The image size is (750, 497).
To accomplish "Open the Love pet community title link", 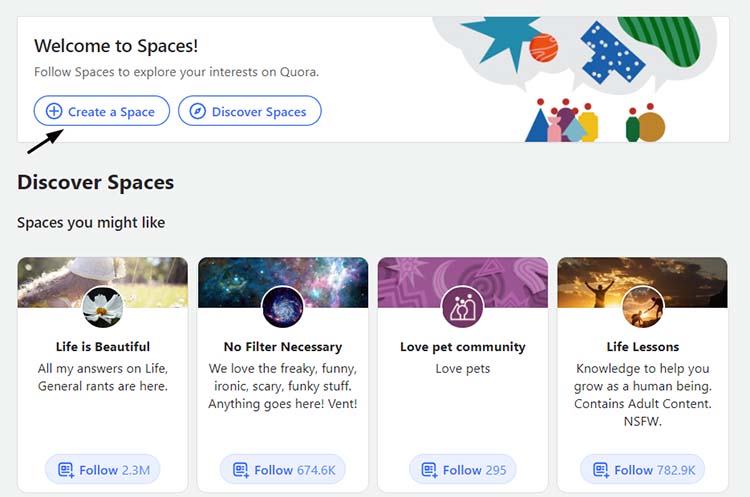I will tap(463, 346).
